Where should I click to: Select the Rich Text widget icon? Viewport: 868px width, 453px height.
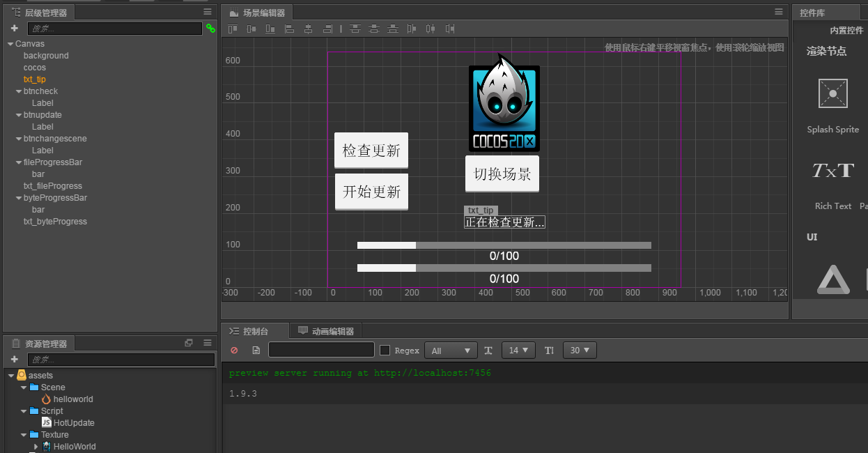[x=833, y=170]
